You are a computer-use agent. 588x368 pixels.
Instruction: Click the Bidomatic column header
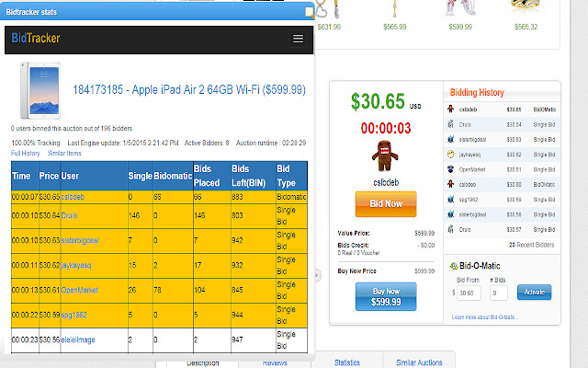point(173,176)
